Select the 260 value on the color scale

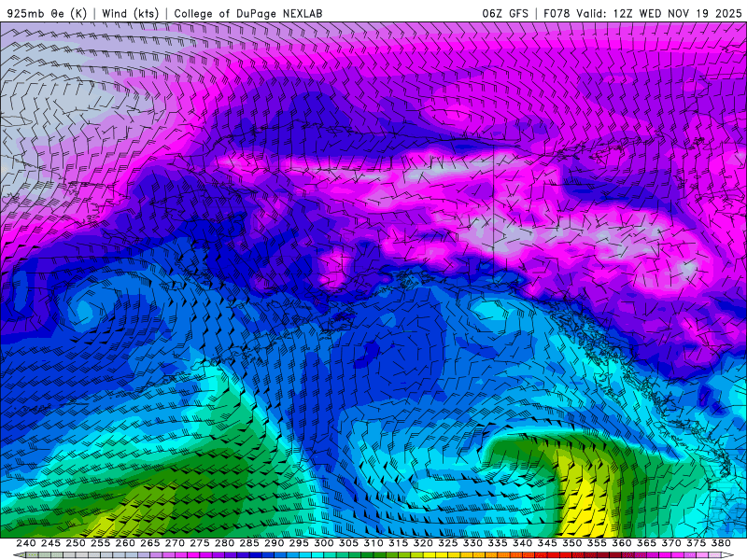[x=125, y=543]
